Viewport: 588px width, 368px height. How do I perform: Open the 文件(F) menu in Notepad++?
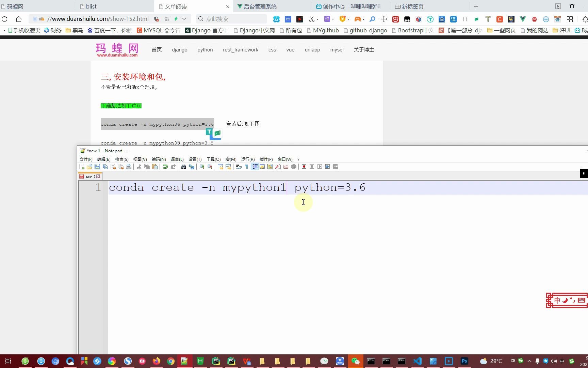(x=86, y=159)
